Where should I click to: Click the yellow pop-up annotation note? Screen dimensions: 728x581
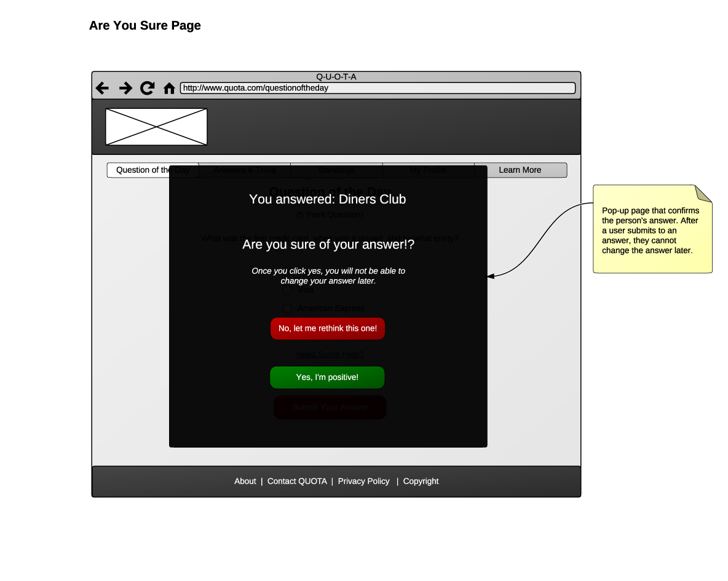652,229
